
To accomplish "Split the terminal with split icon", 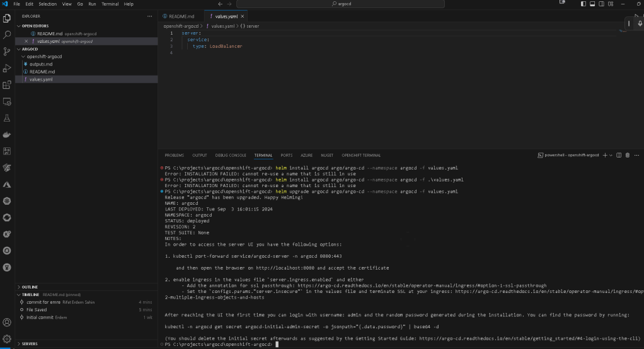I will pyautogui.click(x=619, y=155).
